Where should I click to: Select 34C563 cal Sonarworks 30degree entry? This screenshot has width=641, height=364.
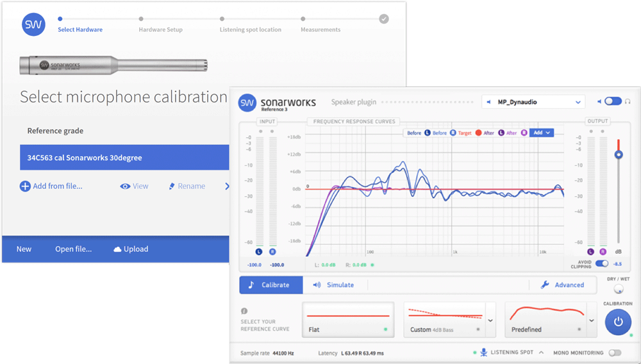124,157
